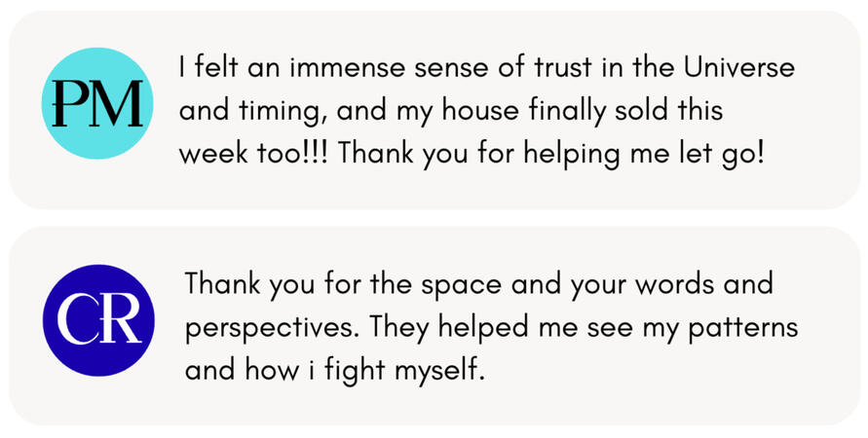
Task: Click the line starting 'I felt an immense'
Action: (486, 68)
